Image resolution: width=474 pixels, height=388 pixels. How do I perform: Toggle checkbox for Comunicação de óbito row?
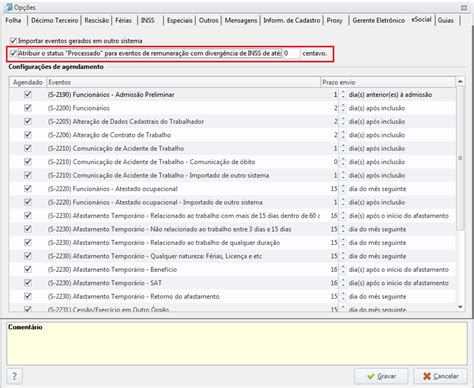tap(28, 162)
